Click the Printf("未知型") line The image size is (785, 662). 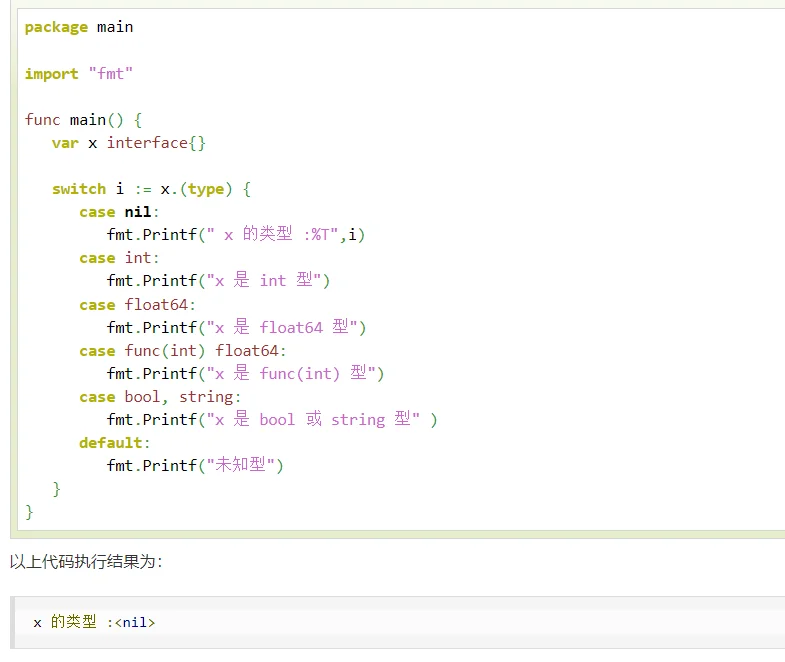[x=195, y=465]
